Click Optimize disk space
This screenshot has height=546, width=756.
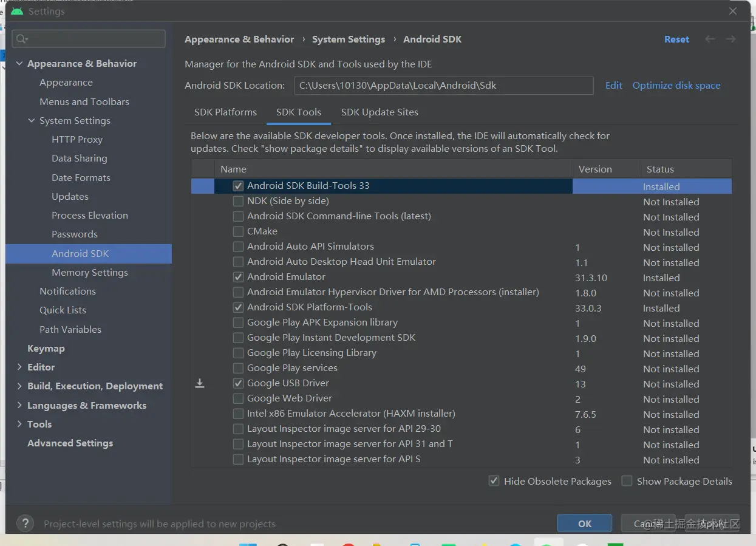(676, 85)
